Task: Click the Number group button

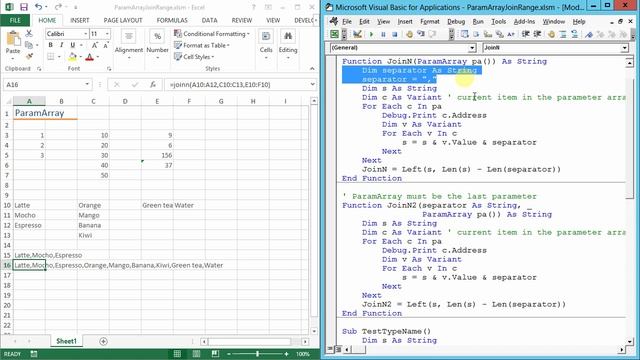Action: 157,45
